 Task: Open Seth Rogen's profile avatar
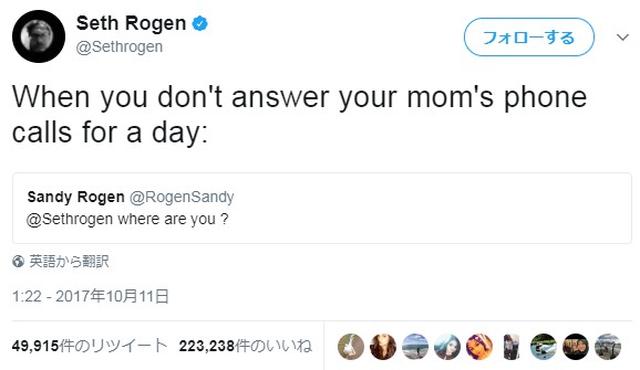click(x=39, y=36)
